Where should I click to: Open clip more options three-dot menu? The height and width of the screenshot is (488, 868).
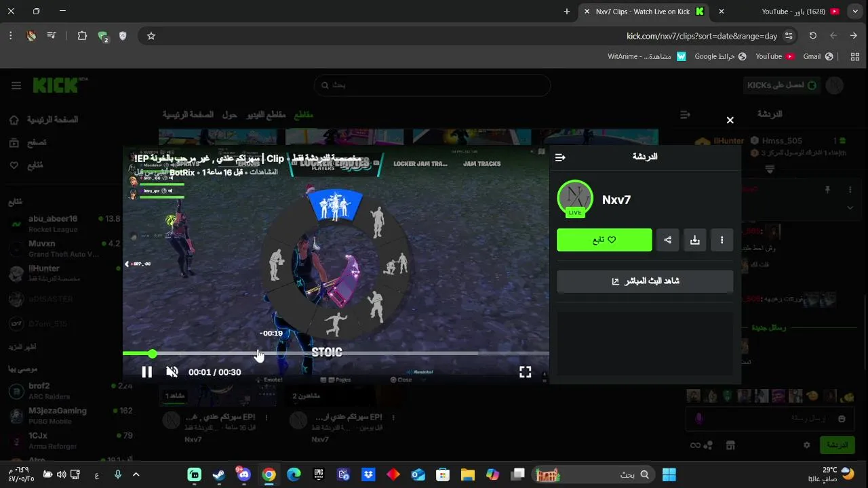pyautogui.click(x=722, y=240)
